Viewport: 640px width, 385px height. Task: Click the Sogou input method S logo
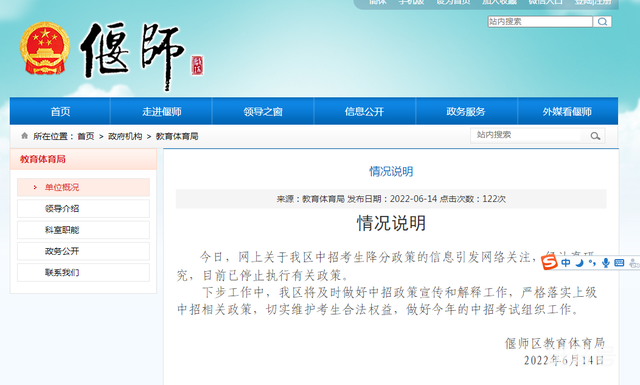(x=549, y=262)
